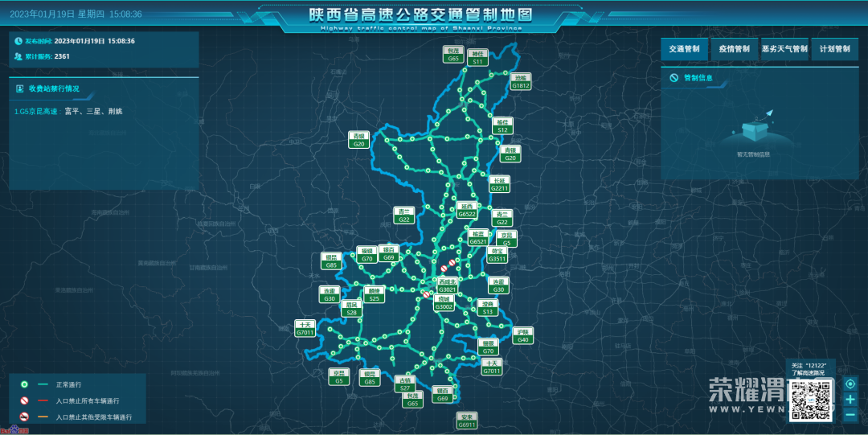Click the 安来 G6911 highway marker
This screenshot has height=435, width=868.
click(x=467, y=421)
